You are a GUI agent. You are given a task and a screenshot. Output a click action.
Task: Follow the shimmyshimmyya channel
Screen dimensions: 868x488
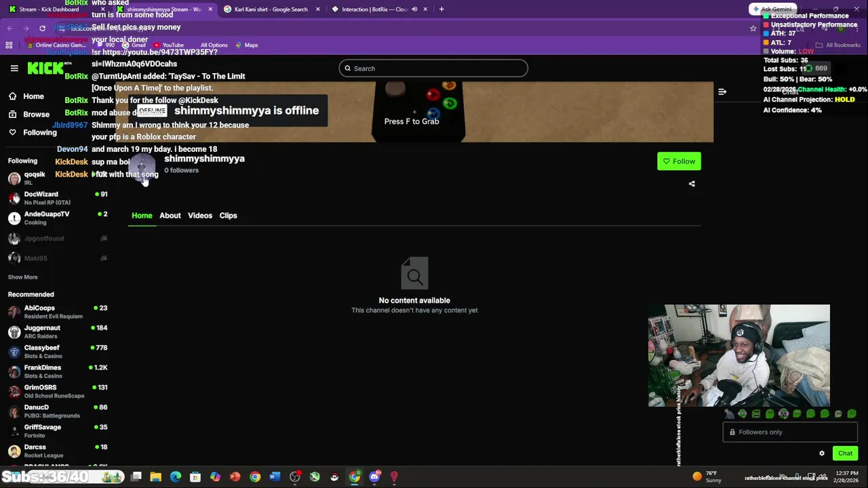pos(679,161)
